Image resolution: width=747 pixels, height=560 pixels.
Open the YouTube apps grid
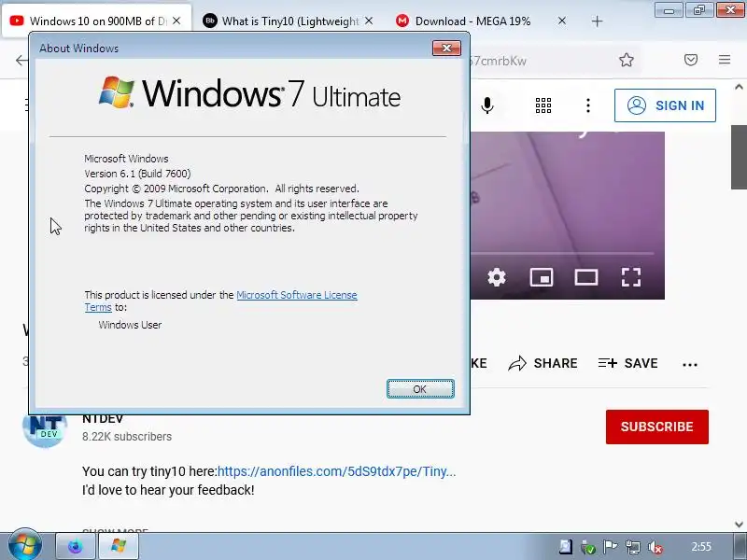543,105
